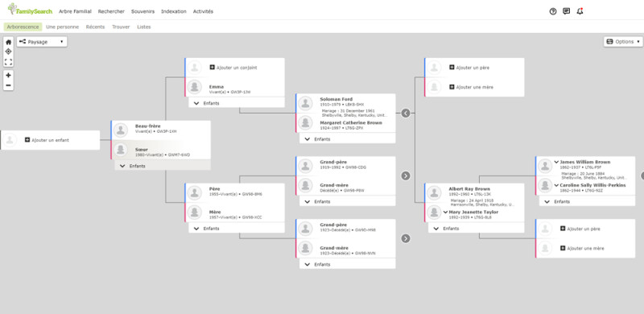Expand ancestors arrow beside Grand-père 1919–1992
Viewport: 644px width, 314px height.
(406, 176)
